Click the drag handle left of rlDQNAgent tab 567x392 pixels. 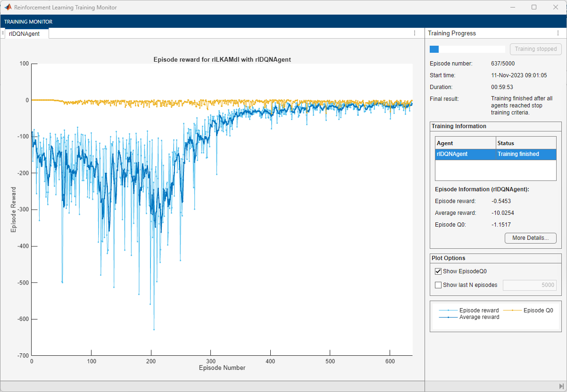click(3, 33)
